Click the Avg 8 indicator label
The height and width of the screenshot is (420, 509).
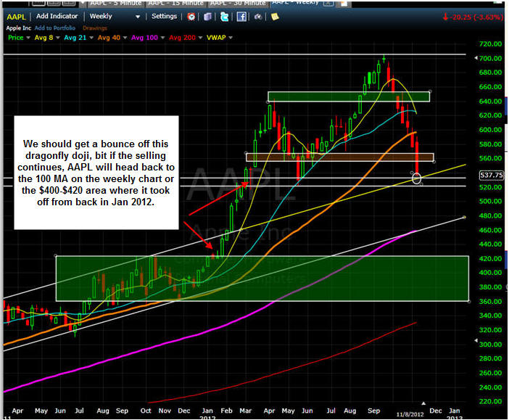tap(44, 38)
